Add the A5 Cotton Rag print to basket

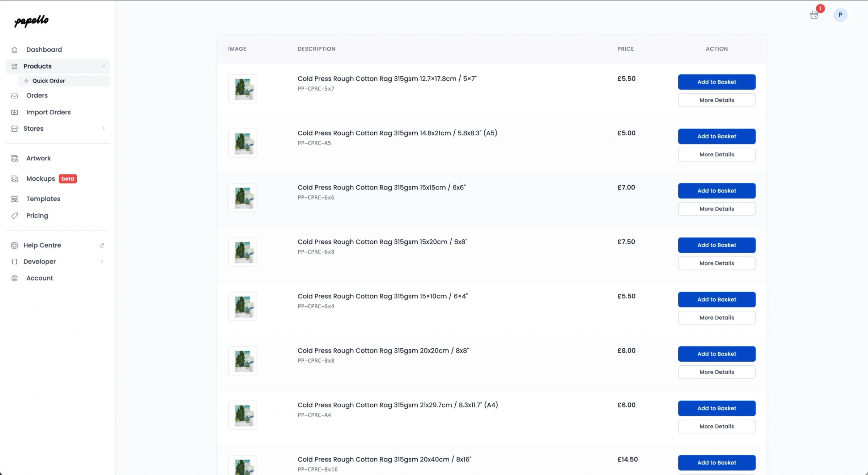[716, 136]
